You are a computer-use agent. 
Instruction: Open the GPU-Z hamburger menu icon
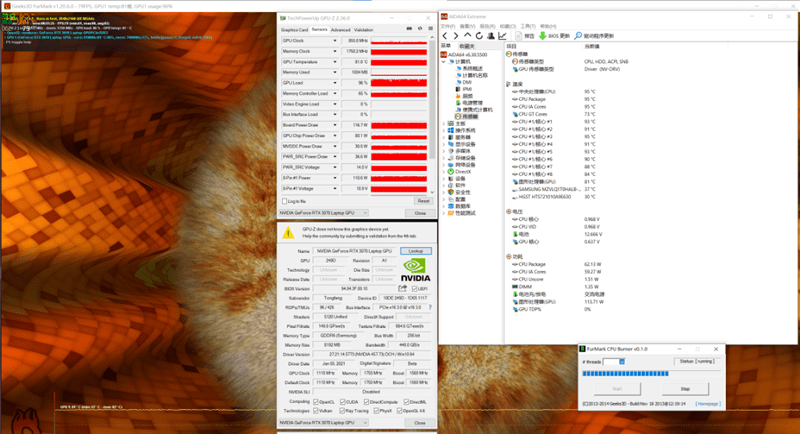(430, 29)
